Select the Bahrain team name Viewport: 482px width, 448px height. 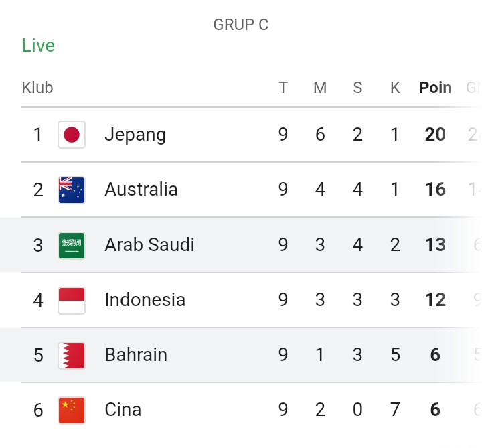tap(136, 354)
